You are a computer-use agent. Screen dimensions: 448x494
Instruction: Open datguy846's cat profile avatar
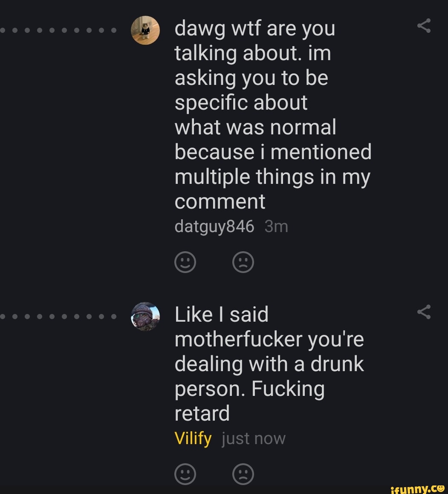point(145,30)
